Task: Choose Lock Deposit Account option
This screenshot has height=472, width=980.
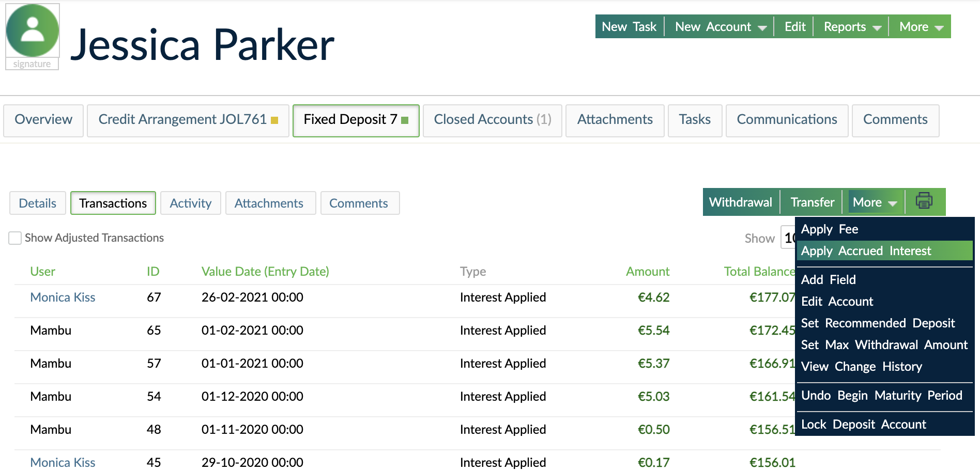Action: pos(863,424)
